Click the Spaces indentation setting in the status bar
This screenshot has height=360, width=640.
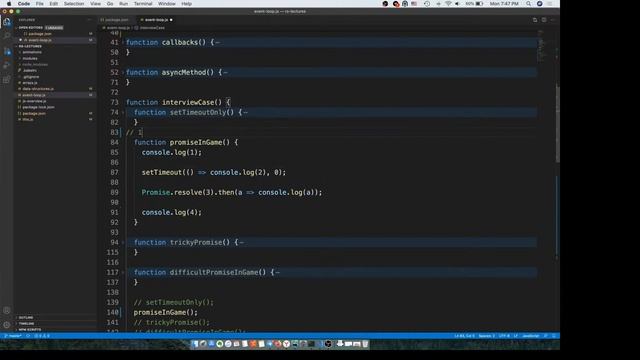[x=486, y=336]
